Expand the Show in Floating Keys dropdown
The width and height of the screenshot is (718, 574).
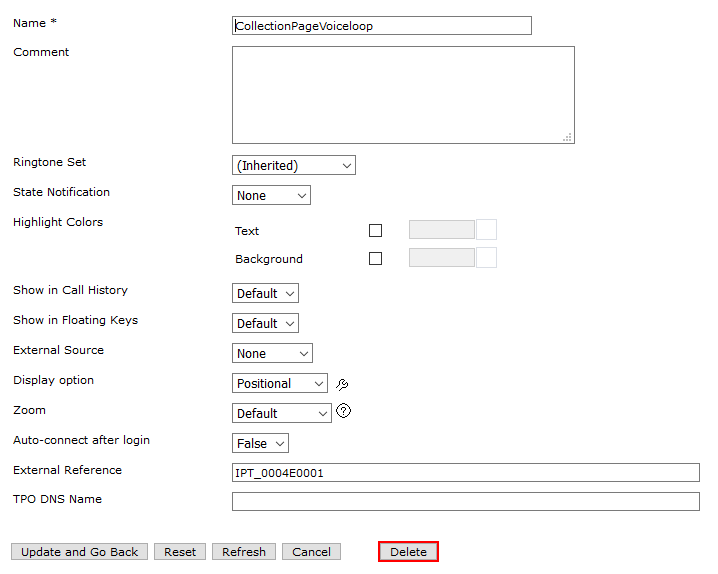click(266, 324)
